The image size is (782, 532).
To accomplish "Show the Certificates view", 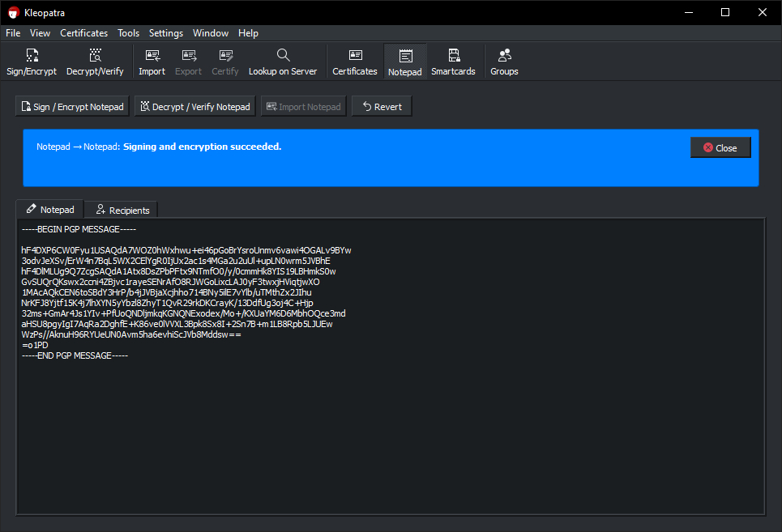I will pos(355,62).
